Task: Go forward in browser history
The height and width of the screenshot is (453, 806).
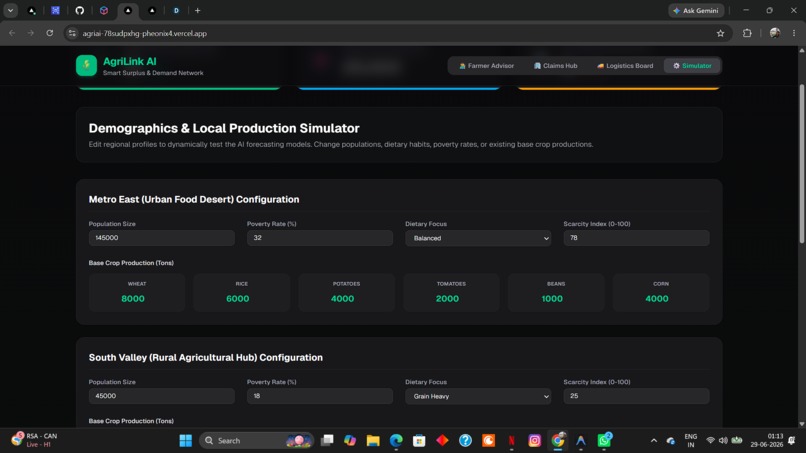Action: (31, 33)
